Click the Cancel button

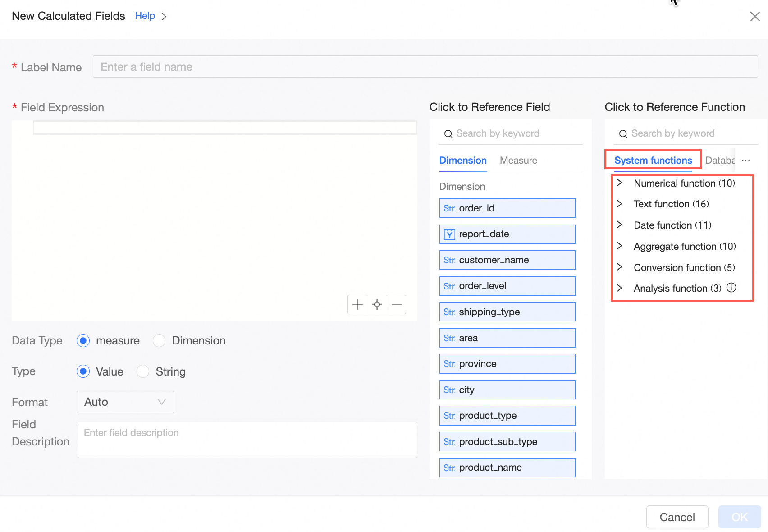click(677, 517)
